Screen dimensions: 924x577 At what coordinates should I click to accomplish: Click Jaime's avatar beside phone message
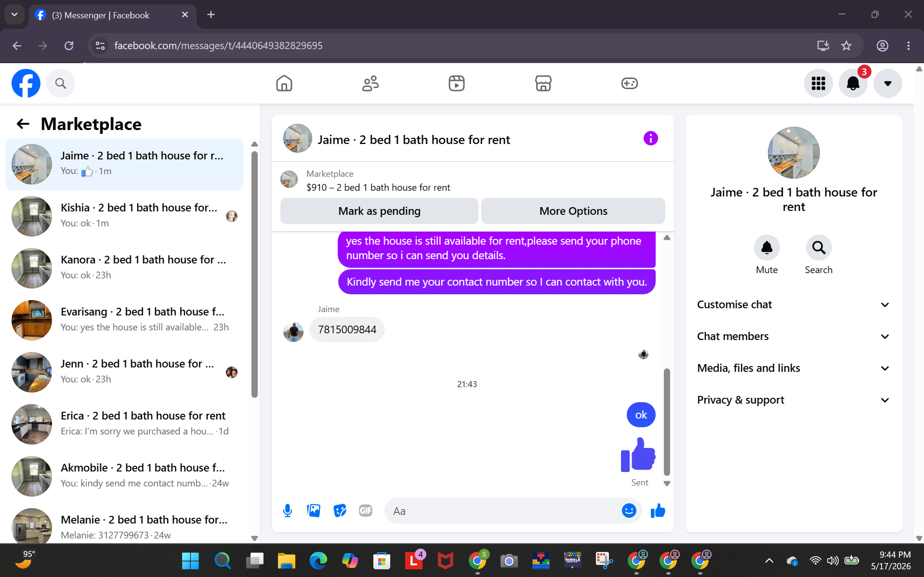pyautogui.click(x=293, y=332)
